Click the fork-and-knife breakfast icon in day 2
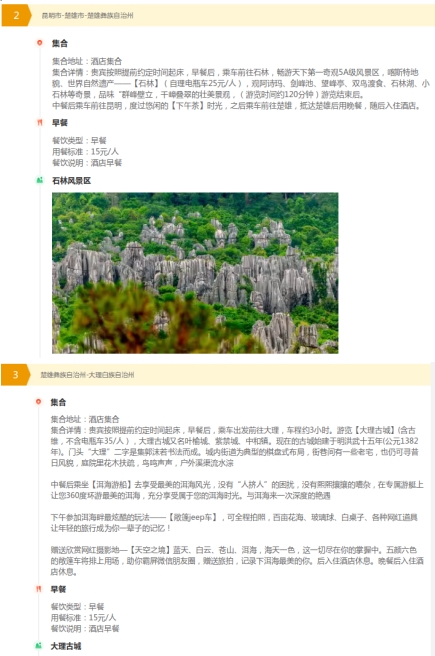 (40, 122)
